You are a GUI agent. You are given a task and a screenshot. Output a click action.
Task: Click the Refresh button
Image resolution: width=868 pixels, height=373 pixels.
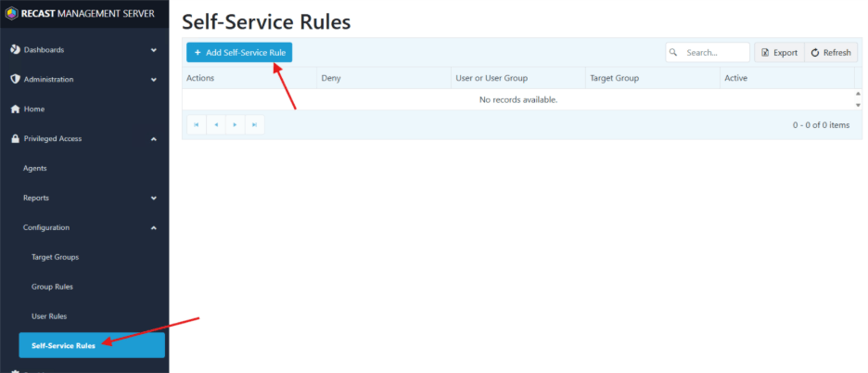[831, 53]
